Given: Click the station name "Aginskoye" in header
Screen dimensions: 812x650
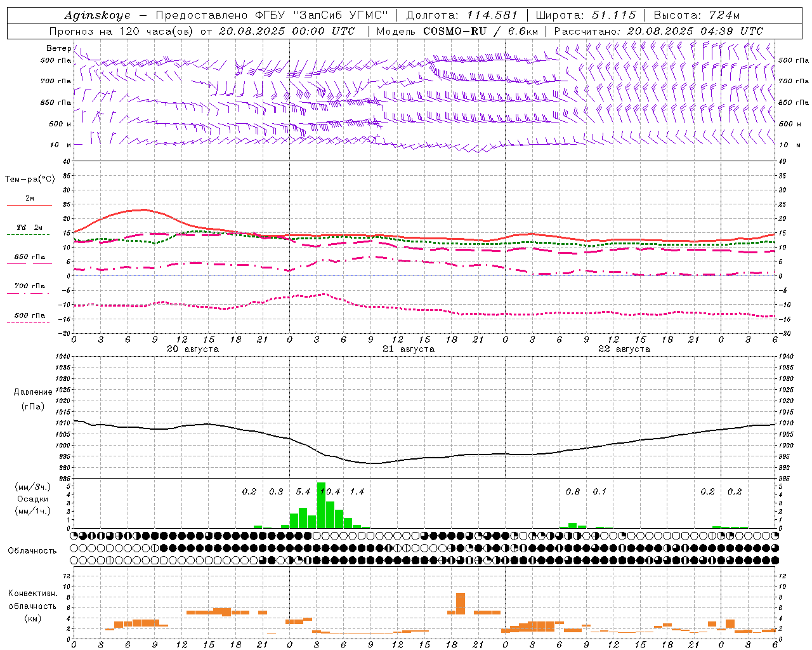Looking at the screenshot, I should [97, 15].
